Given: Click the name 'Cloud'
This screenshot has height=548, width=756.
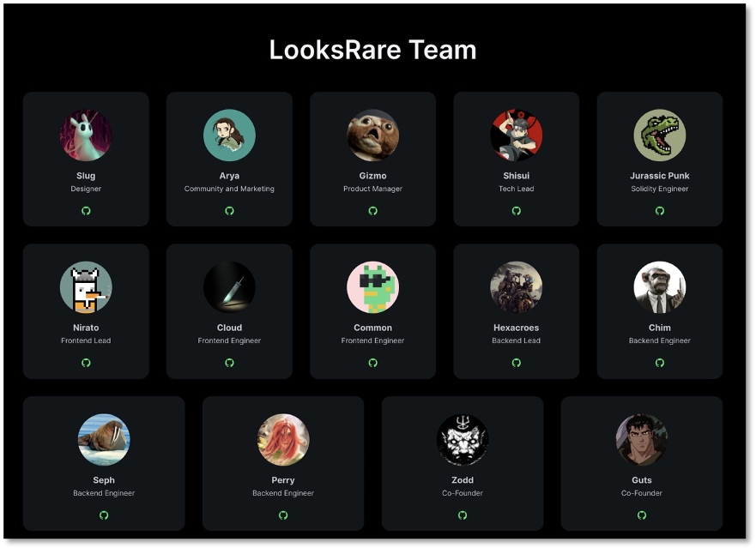Looking at the screenshot, I should [229, 328].
